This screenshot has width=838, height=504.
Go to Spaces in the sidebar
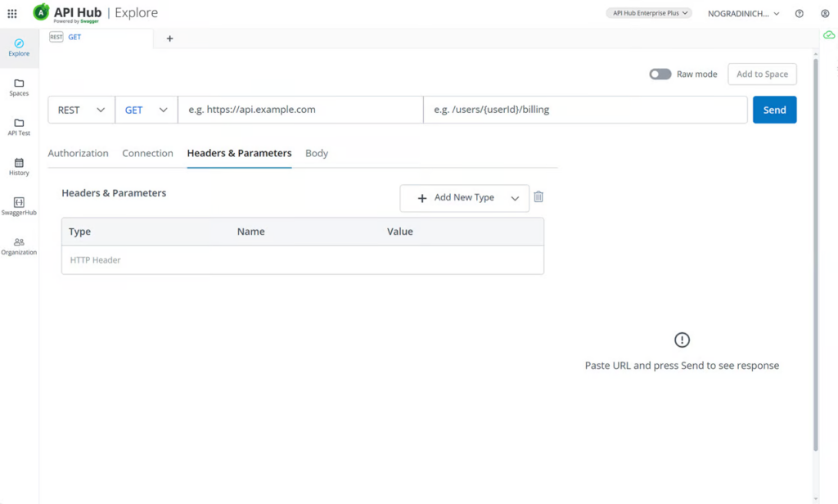point(19,87)
